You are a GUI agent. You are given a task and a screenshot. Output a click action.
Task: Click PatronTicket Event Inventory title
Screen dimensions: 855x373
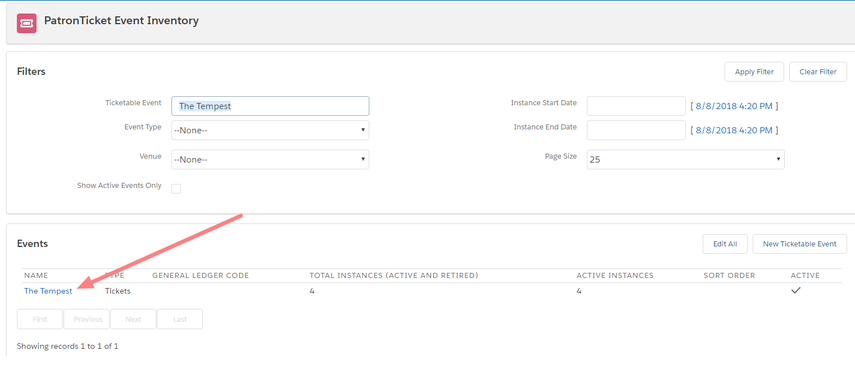(x=121, y=21)
